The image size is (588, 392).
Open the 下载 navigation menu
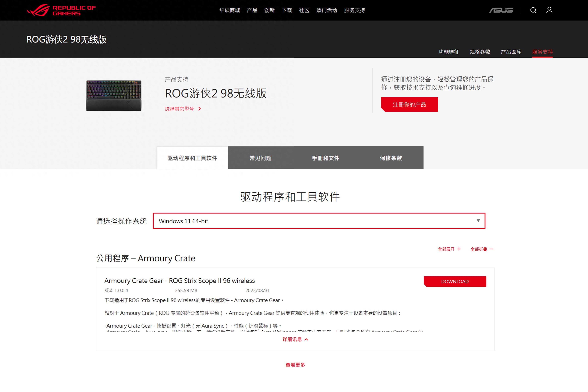tap(287, 10)
